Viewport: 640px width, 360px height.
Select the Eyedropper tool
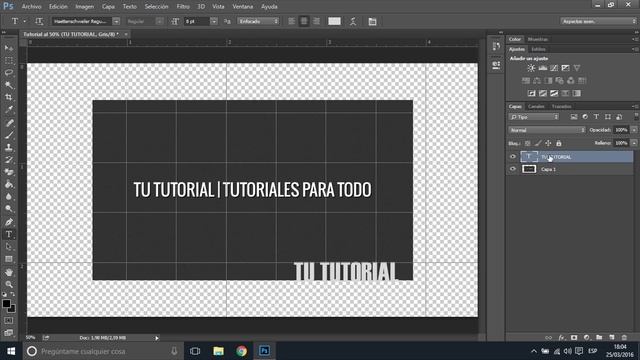click(9, 109)
